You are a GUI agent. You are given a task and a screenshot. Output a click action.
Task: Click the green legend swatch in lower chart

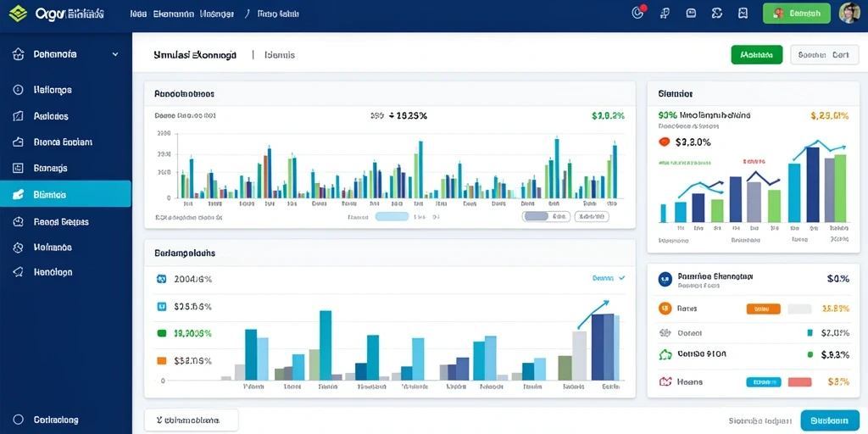(x=162, y=333)
